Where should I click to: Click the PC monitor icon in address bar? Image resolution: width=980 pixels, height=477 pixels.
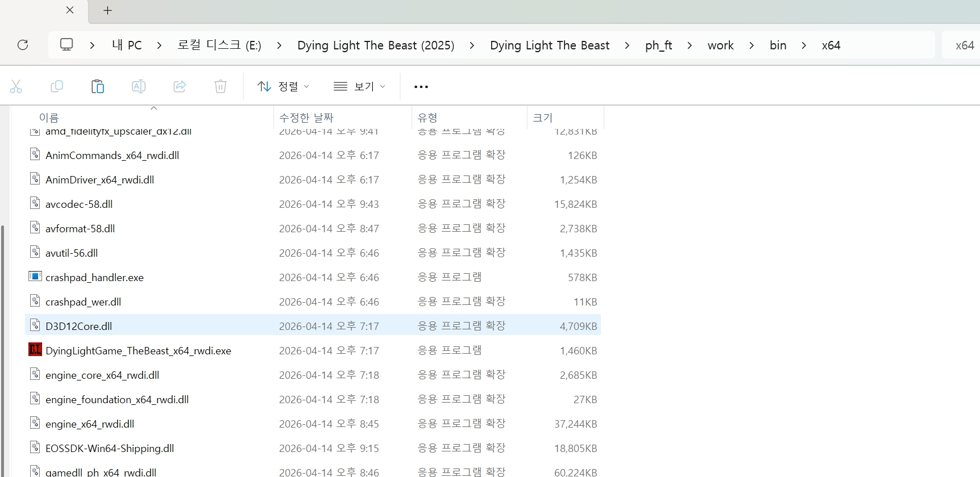(67, 45)
